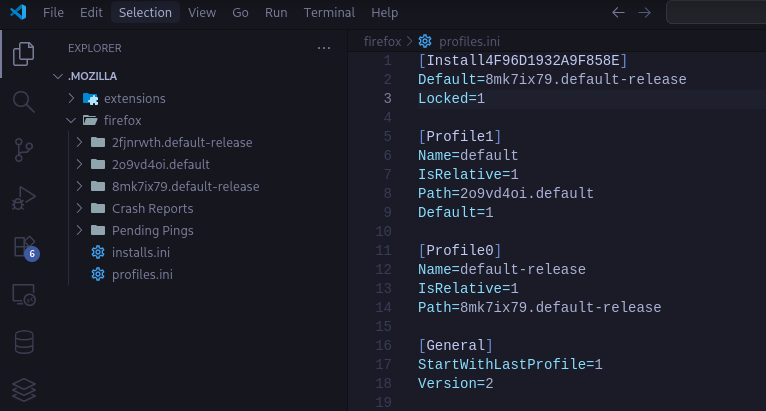766x411 pixels.
Task: Click the [Profile0] section header
Action: 460,251
